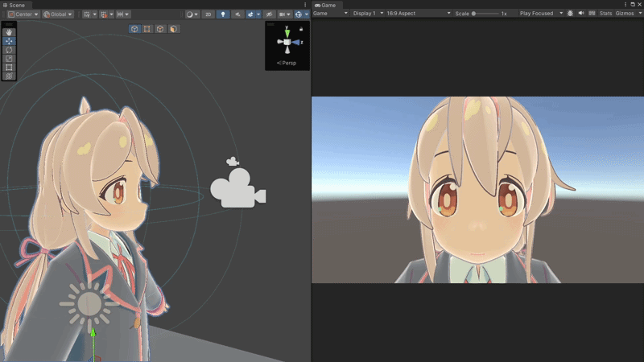
Task: Click the snap increment icon
Action: point(120,14)
